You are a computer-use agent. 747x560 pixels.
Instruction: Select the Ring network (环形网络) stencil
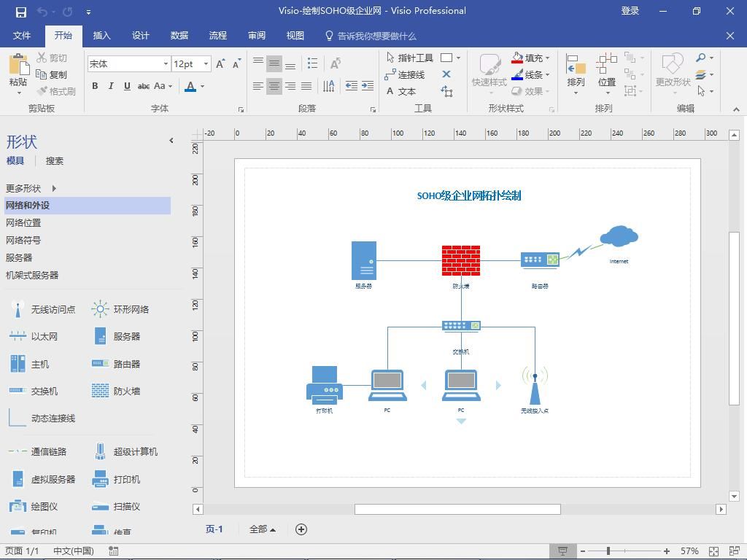[x=120, y=309]
